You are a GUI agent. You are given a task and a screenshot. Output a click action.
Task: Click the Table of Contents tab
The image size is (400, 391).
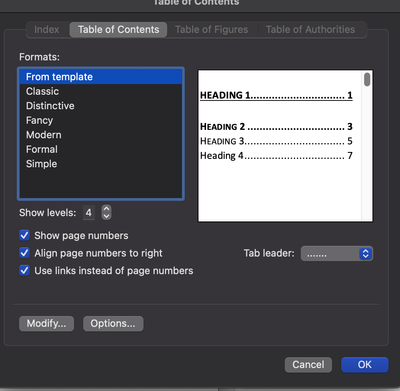(118, 30)
